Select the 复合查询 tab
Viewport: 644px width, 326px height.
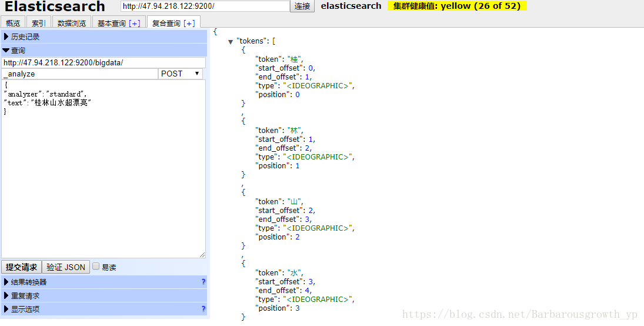[x=166, y=23]
